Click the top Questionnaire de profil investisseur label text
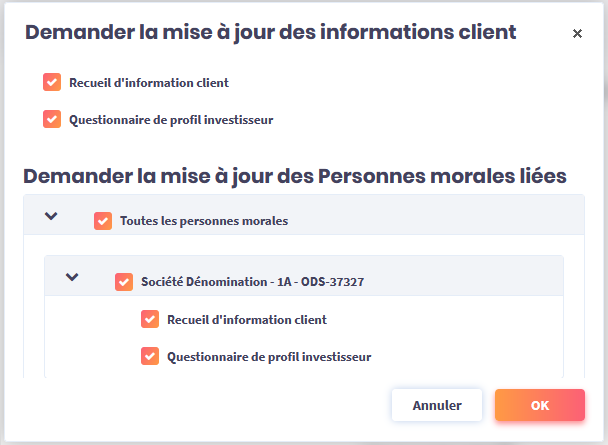 click(x=171, y=120)
